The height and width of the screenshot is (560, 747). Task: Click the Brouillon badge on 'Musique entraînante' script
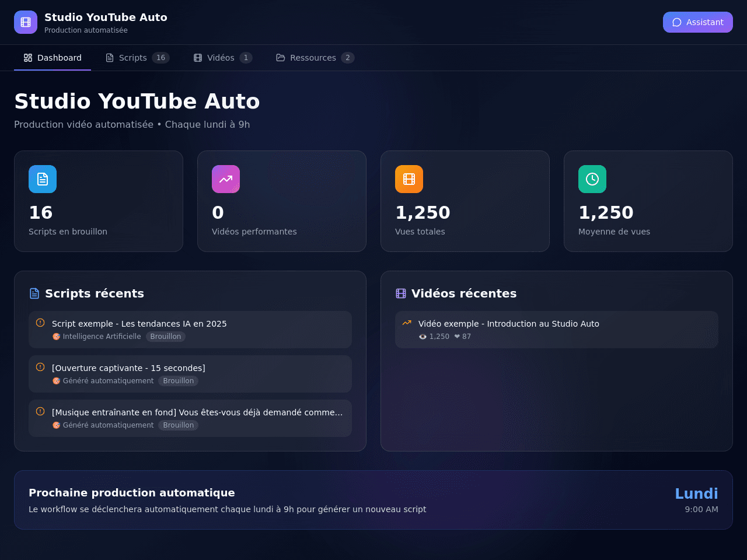tap(179, 425)
